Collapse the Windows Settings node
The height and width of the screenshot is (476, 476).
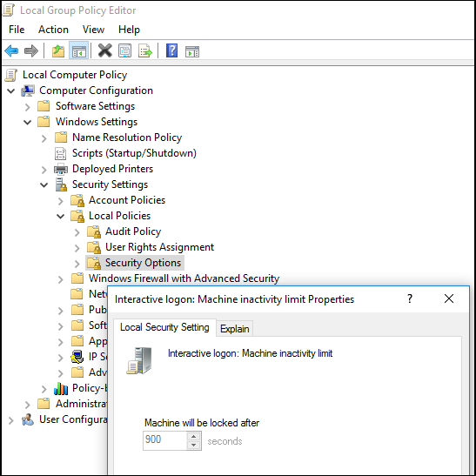28,123
